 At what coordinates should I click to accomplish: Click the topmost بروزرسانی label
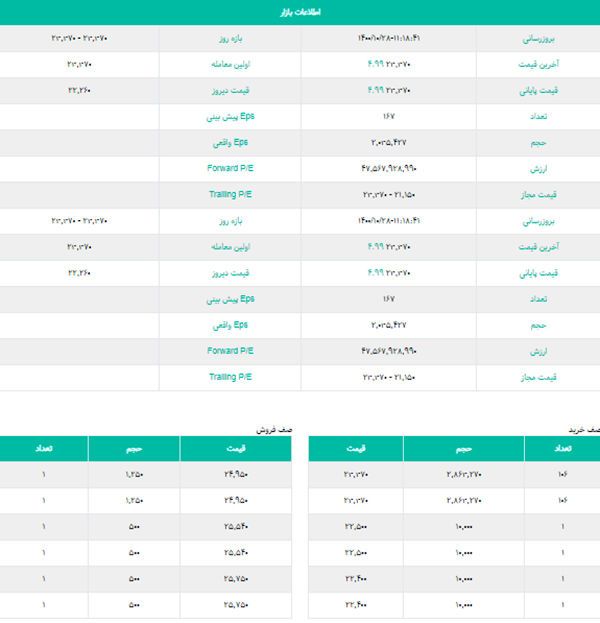(539, 39)
